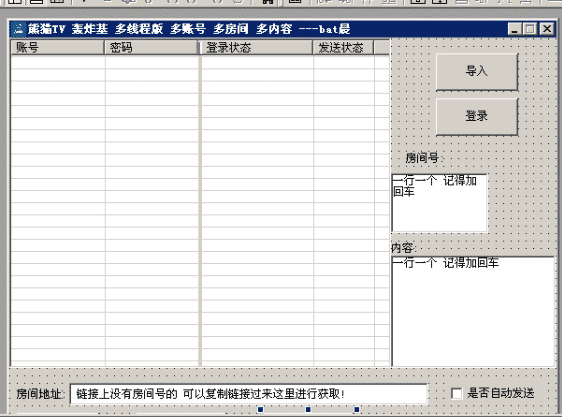
Task: Select the 发送状态 column header
Action: point(343,47)
